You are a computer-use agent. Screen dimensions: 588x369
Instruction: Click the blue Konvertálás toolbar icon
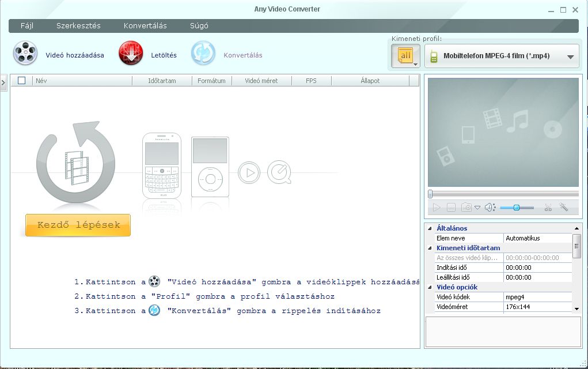click(203, 54)
